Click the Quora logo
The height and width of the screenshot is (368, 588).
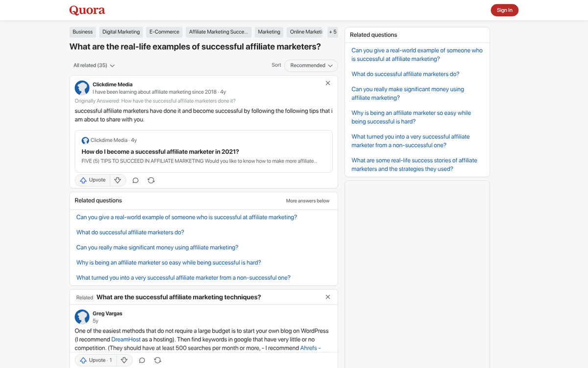[x=87, y=10]
